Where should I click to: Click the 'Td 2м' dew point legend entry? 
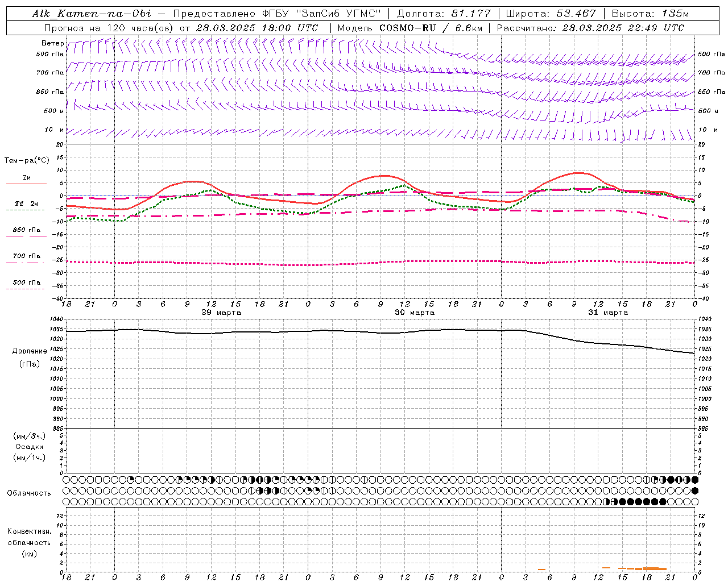pos(26,203)
